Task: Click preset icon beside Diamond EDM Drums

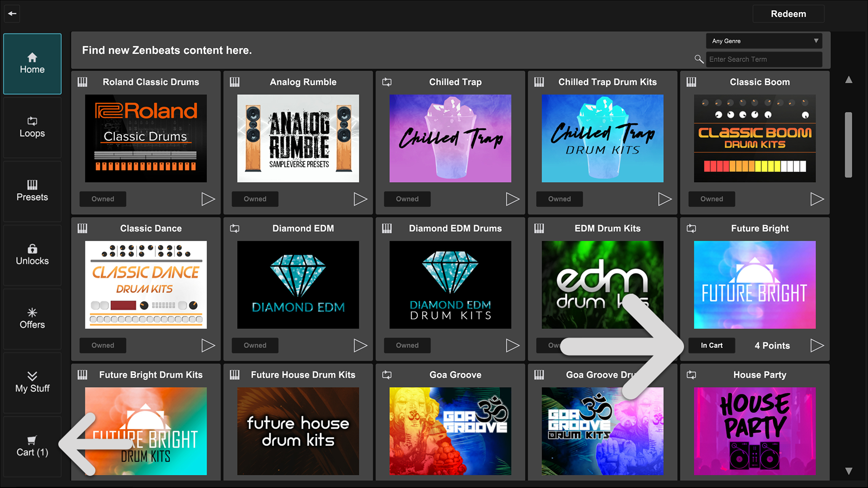Action: pyautogui.click(x=387, y=228)
